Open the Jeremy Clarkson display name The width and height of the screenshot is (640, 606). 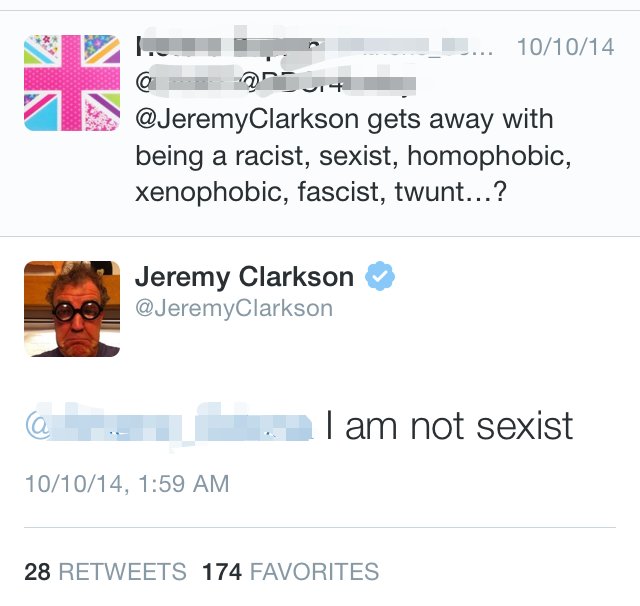tap(244, 277)
